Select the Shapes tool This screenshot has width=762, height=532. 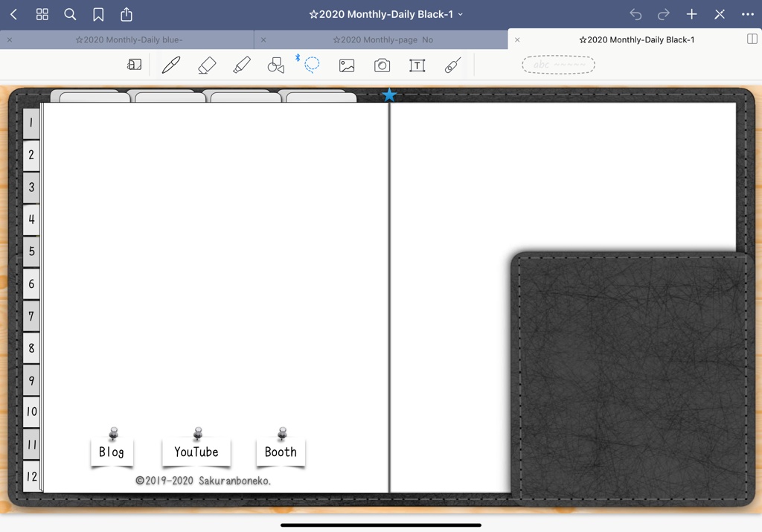276,65
